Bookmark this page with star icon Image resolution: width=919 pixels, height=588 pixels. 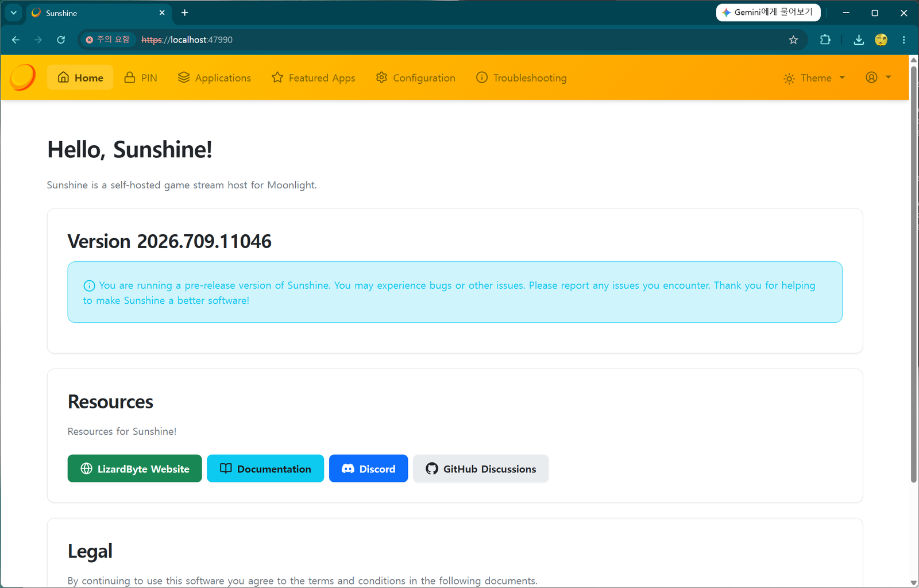[x=793, y=40]
